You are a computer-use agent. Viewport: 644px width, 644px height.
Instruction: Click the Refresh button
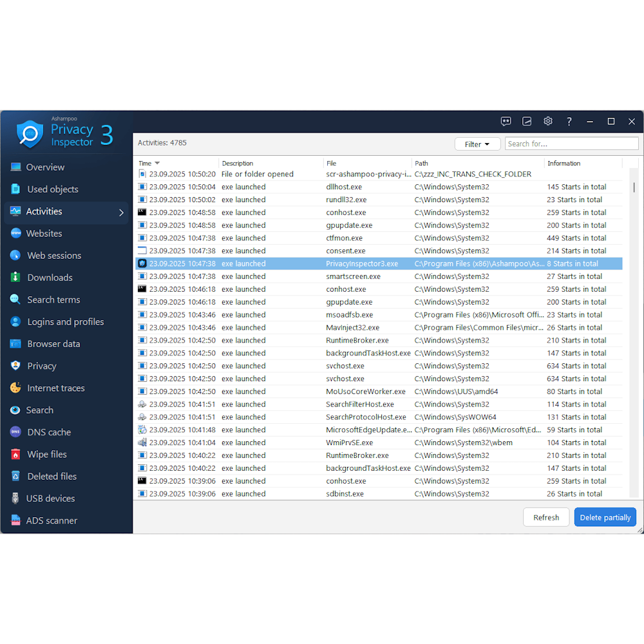point(545,517)
